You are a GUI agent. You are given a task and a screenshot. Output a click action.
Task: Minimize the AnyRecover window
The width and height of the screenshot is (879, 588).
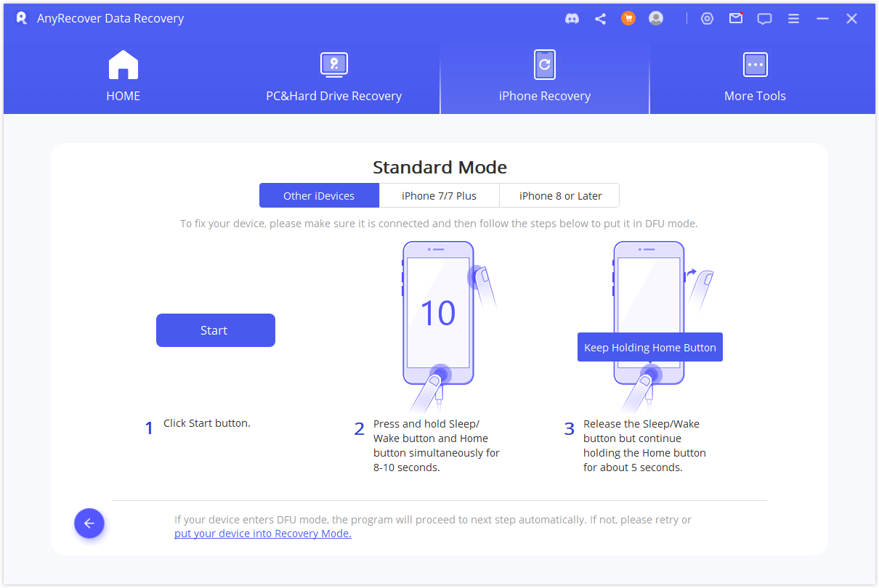(x=822, y=19)
